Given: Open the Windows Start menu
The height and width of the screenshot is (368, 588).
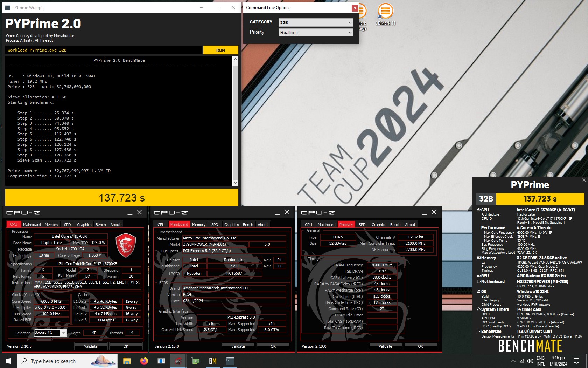Looking at the screenshot, I should pos(8,361).
